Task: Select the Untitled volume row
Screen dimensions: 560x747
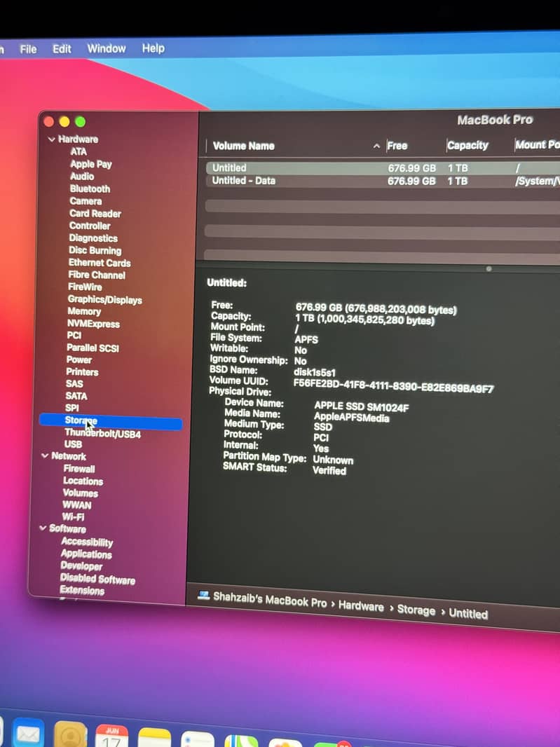Action: coord(383,168)
